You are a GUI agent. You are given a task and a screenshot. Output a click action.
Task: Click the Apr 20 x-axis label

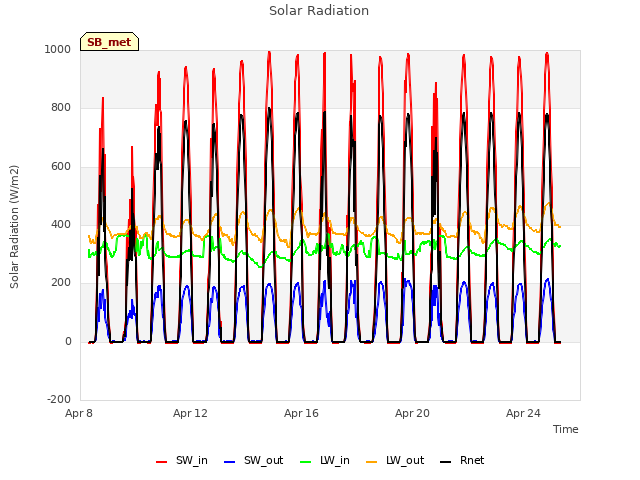click(x=412, y=413)
